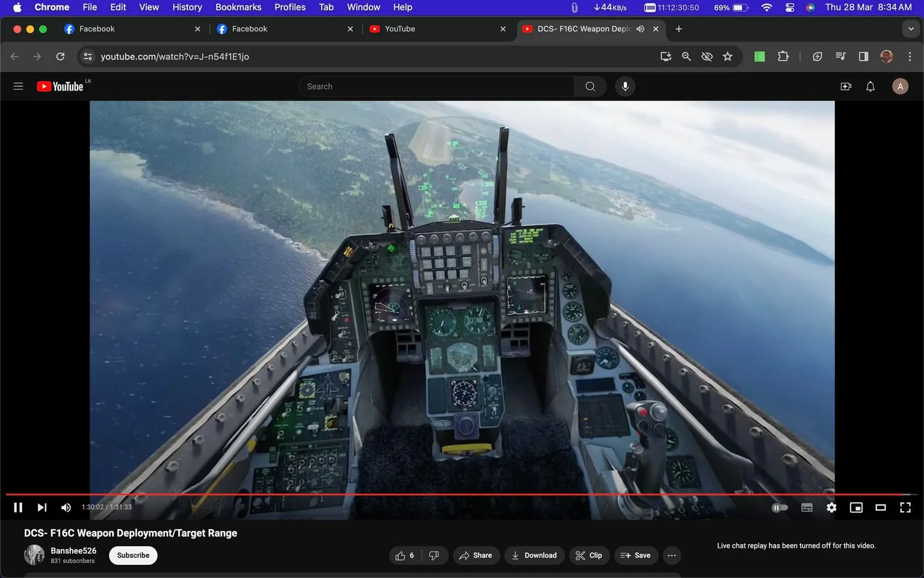This screenshot has width=924, height=578.
Task: Open more actions ellipsis menu
Action: [672, 555]
